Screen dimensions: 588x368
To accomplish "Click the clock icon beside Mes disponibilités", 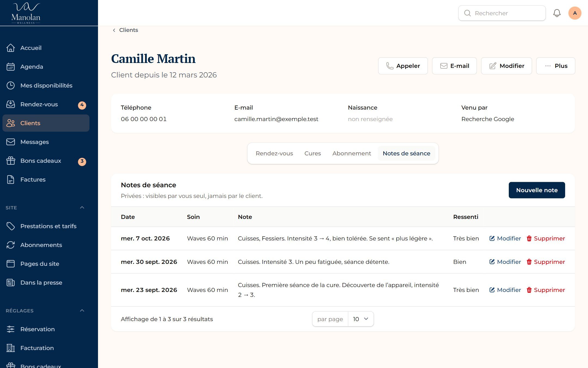I will 11,85.
